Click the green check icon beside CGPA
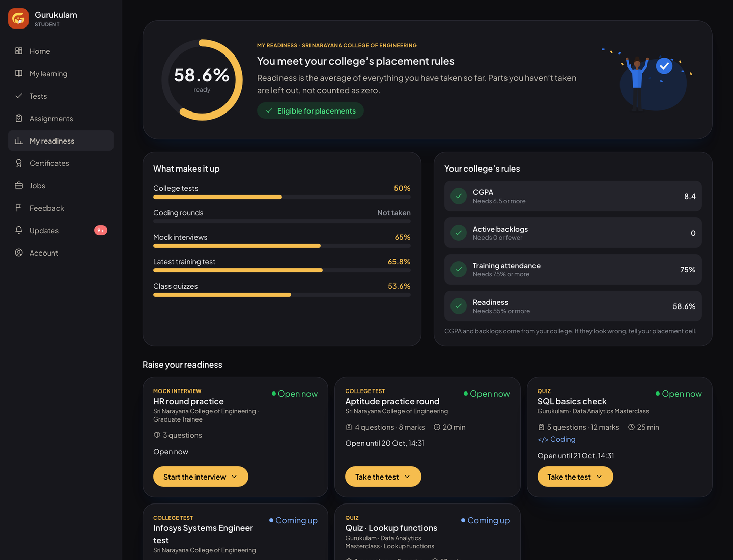 click(x=459, y=196)
